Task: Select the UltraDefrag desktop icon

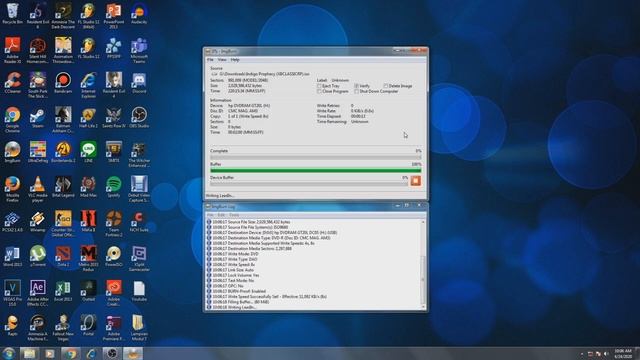Action: coord(38,152)
